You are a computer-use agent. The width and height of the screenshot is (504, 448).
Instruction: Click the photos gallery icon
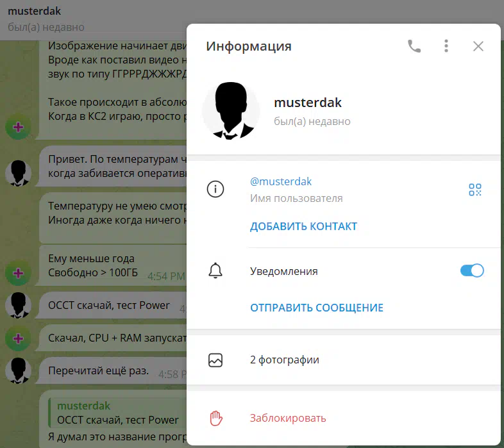tap(215, 360)
